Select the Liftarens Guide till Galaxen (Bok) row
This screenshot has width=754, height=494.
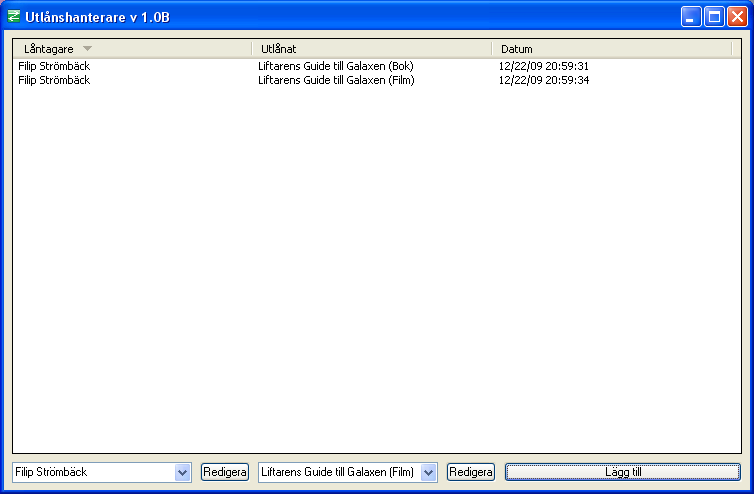click(335, 66)
